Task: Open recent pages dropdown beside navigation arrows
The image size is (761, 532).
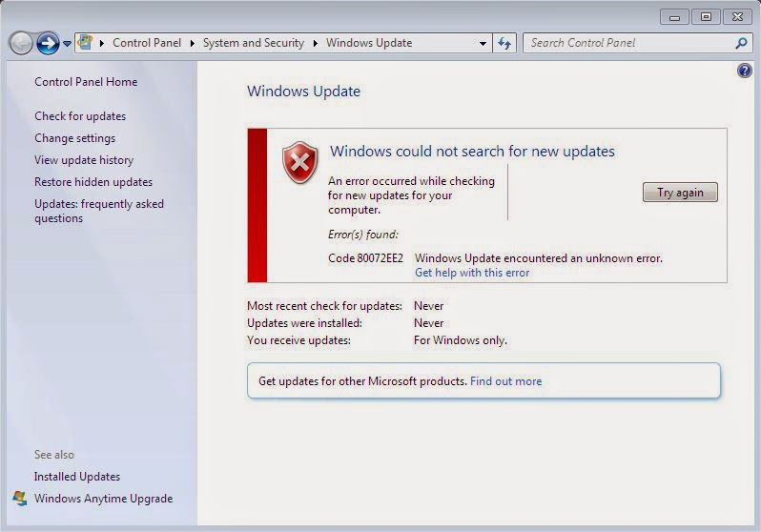Action: pyautogui.click(x=67, y=44)
